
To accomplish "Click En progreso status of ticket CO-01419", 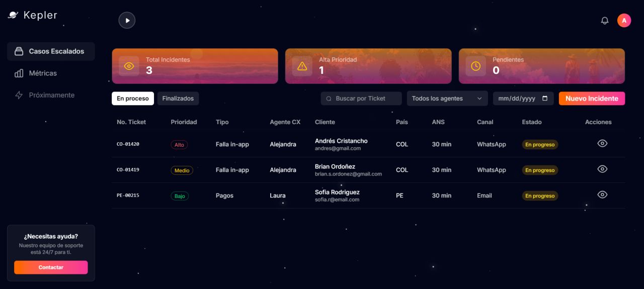I will pos(540,170).
